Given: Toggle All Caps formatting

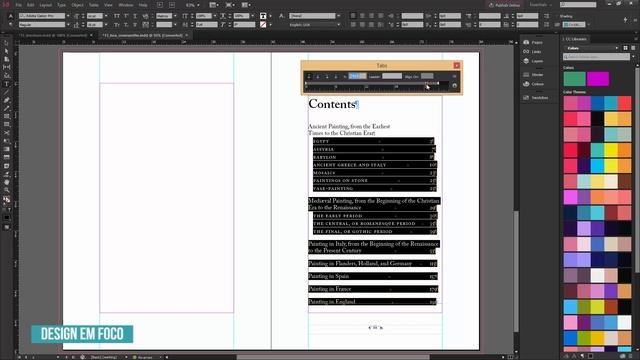Looking at the screenshot, I should 117,16.
